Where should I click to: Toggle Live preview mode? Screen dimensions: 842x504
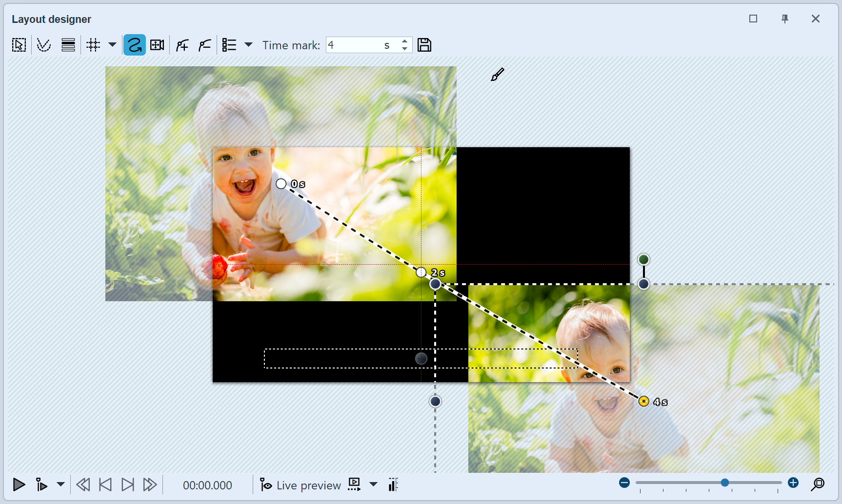(x=301, y=485)
